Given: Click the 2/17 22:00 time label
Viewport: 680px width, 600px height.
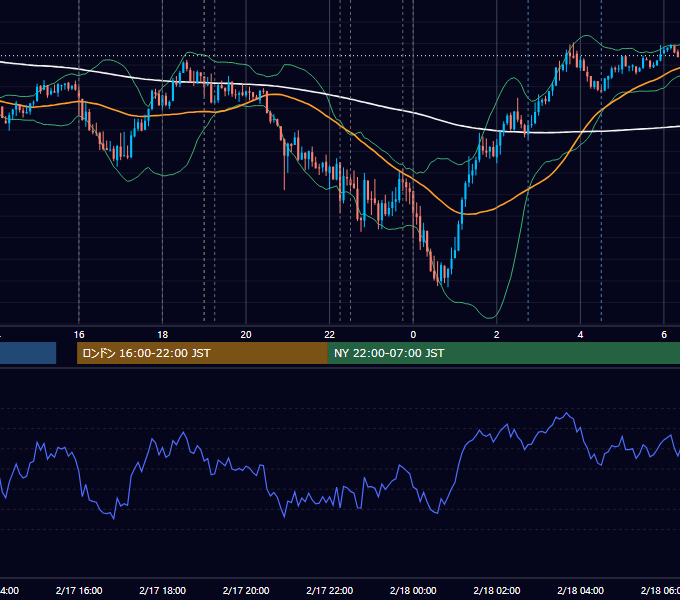Looking at the screenshot, I should [330, 590].
